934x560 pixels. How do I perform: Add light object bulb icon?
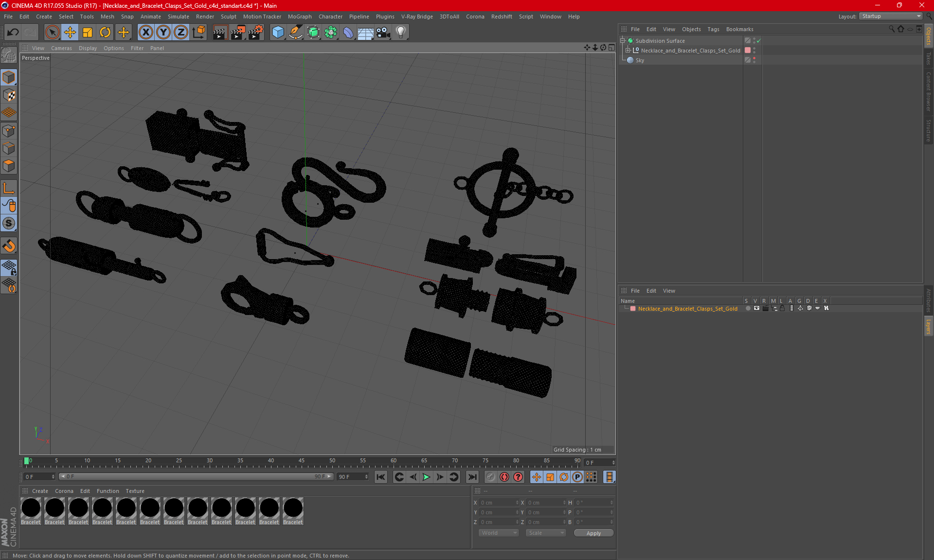(401, 33)
